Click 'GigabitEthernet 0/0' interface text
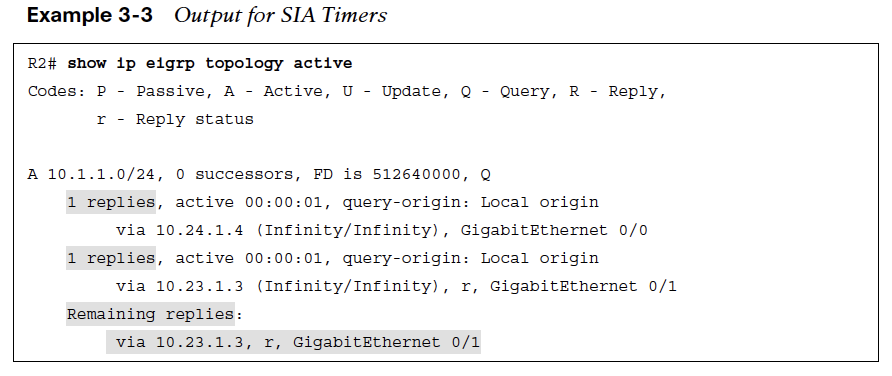Screen dimensions: 892x376 click(554, 230)
